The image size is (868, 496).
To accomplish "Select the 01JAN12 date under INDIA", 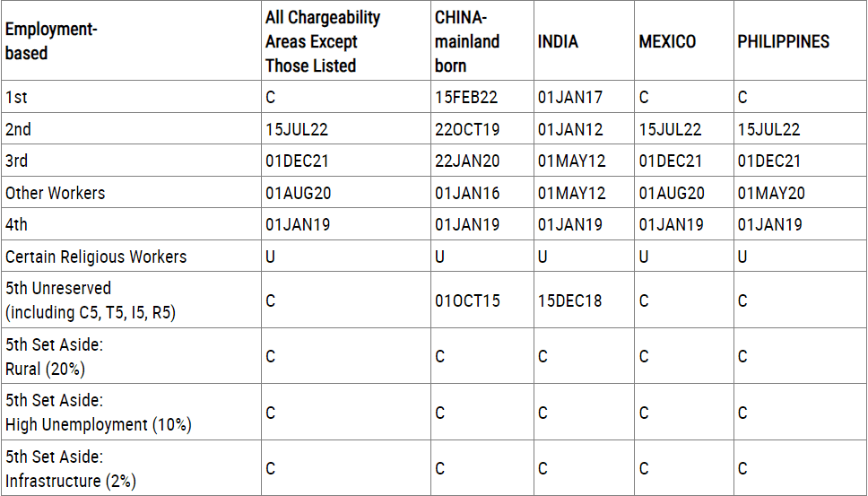I will point(570,129).
